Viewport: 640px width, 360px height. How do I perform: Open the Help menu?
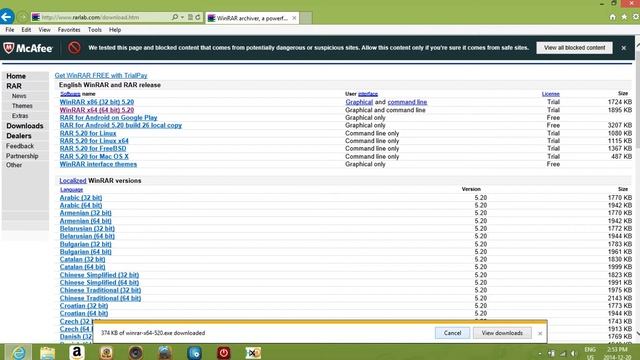coord(115,30)
